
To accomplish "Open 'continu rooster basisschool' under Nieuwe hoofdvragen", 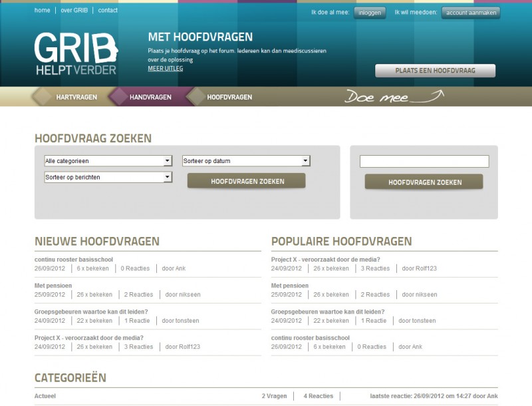I will coord(74,260).
